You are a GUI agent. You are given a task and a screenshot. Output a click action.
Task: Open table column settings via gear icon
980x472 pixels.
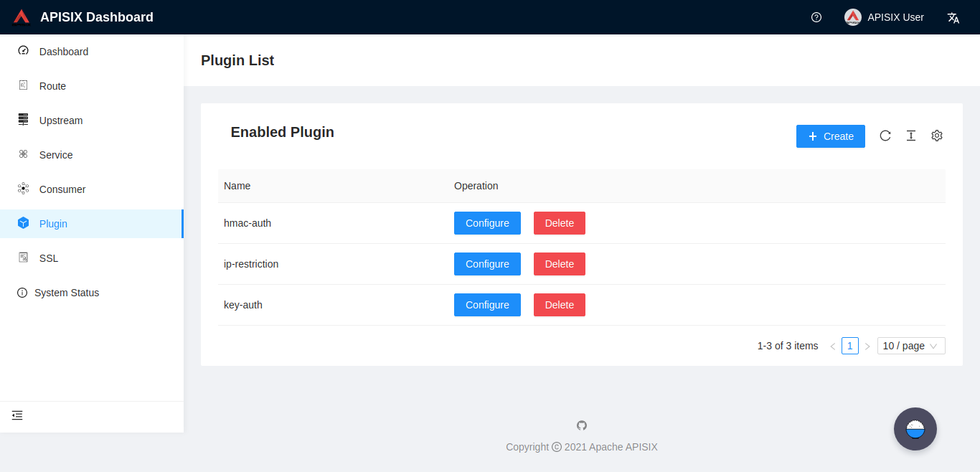coord(937,136)
